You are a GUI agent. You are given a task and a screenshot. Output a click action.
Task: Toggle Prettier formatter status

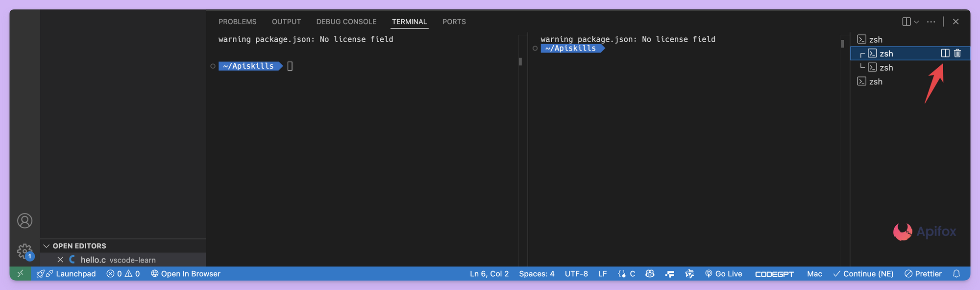(923, 274)
